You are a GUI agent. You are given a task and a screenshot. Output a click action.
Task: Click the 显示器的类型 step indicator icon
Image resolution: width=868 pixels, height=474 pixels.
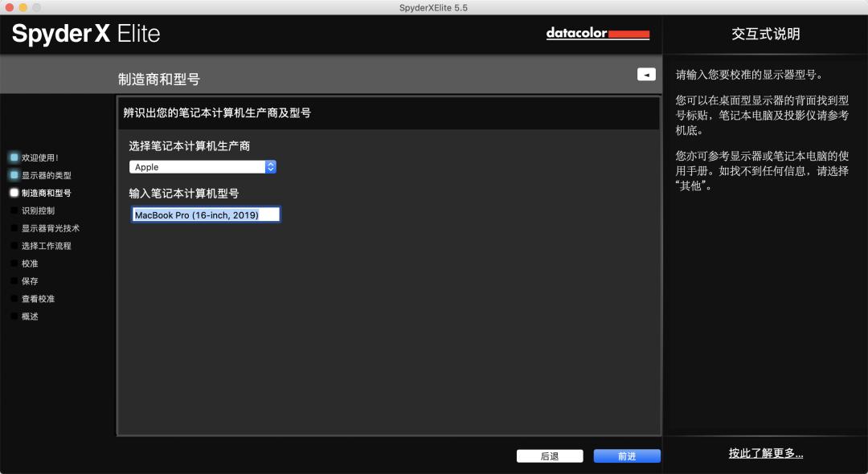pyautogui.click(x=14, y=175)
